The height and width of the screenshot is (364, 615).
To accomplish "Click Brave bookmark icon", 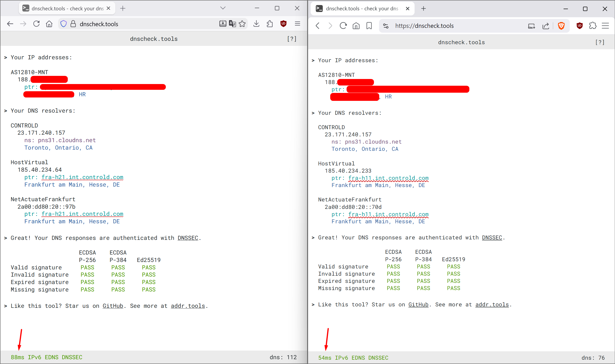I will pos(369,26).
